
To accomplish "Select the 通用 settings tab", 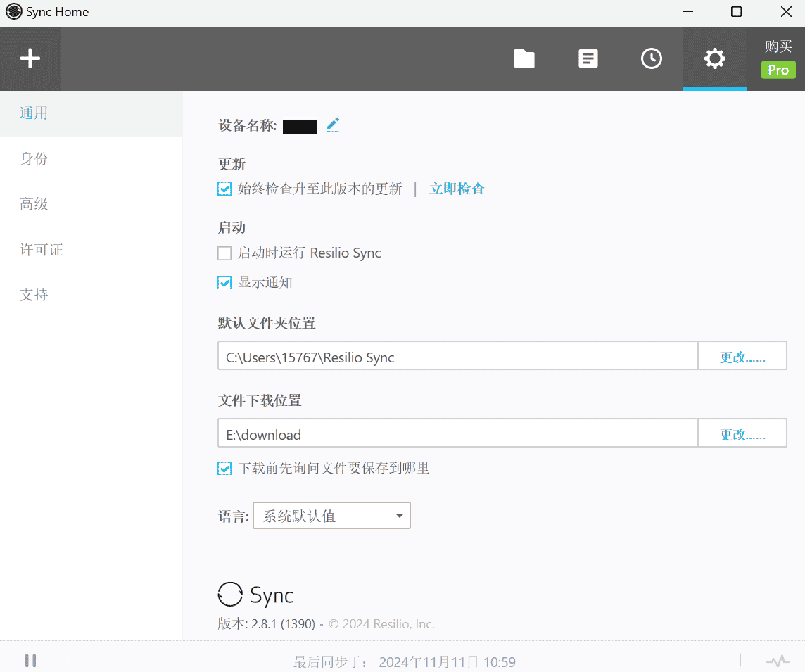I will pyautogui.click(x=91, y=113).
